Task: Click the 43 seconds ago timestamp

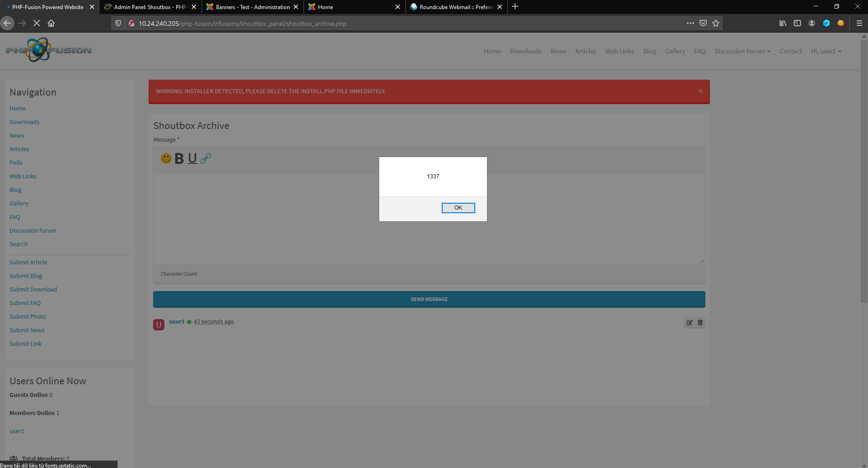Action: (x=214, y=321)
